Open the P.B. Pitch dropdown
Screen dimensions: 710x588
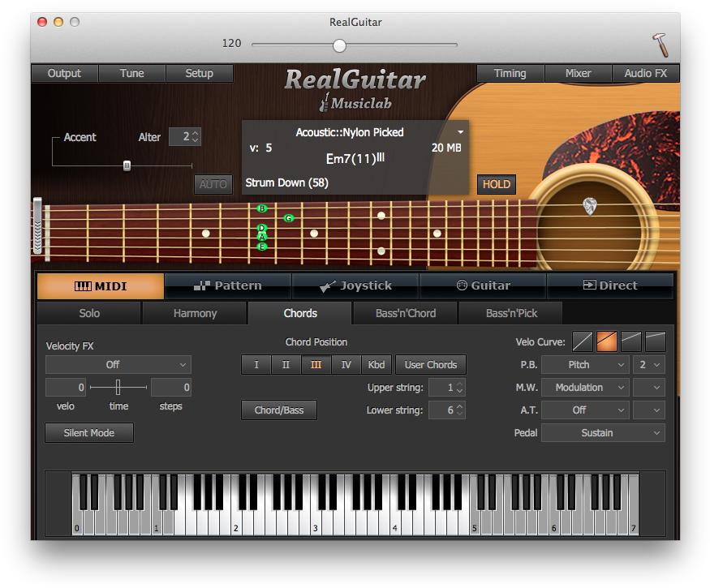tap(585, 365)
